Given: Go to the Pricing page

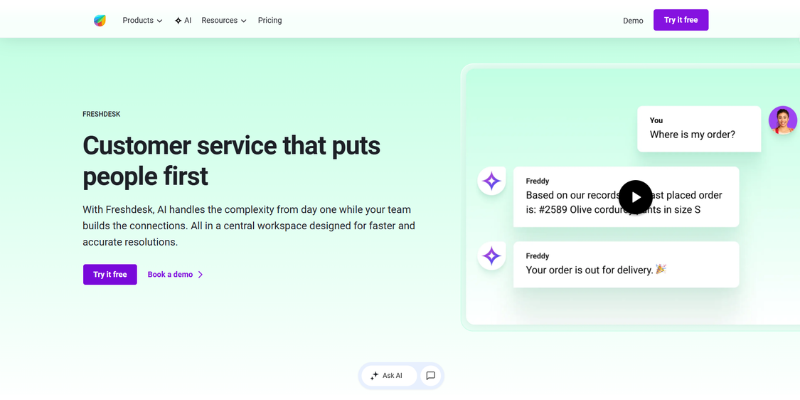Looking at the screenshot, I should (270, 20).
